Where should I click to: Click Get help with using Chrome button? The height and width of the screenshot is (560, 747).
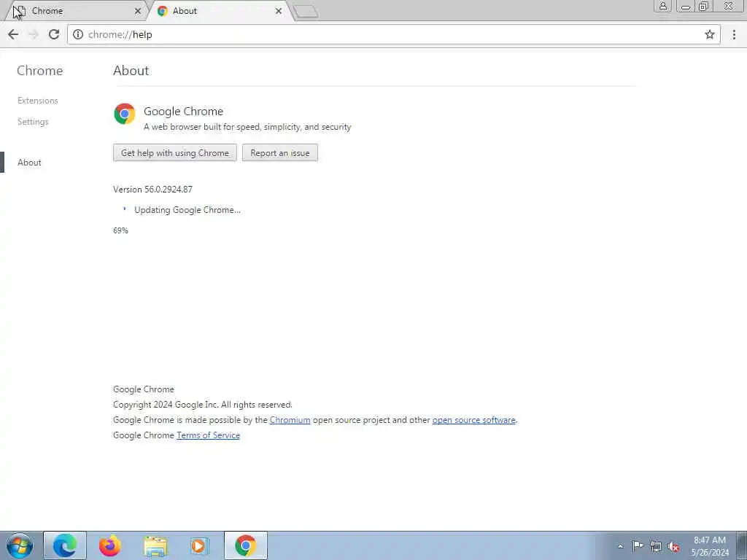pyautogui.click(x=175, y=153)
